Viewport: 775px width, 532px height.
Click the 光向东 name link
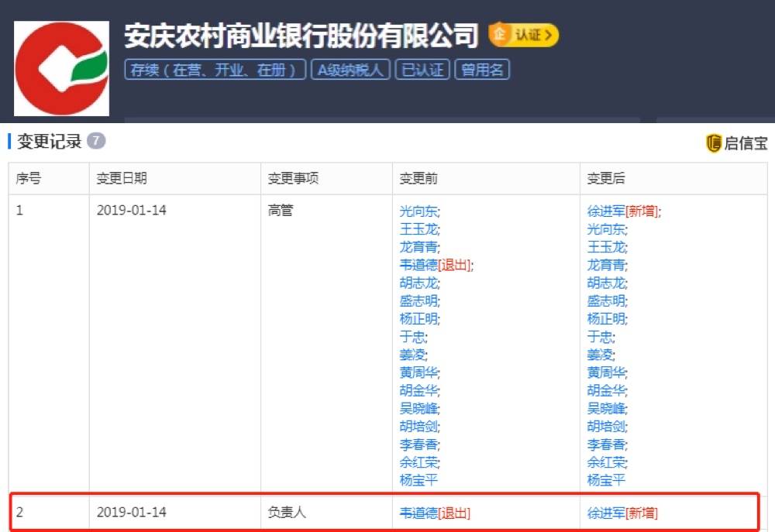(420, 211)
